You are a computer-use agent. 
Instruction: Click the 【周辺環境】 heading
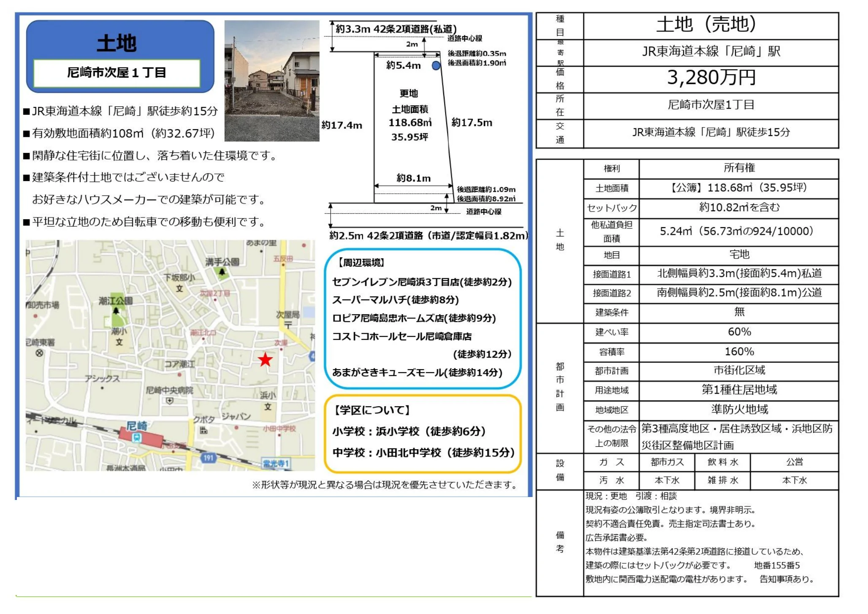point(361,263)
